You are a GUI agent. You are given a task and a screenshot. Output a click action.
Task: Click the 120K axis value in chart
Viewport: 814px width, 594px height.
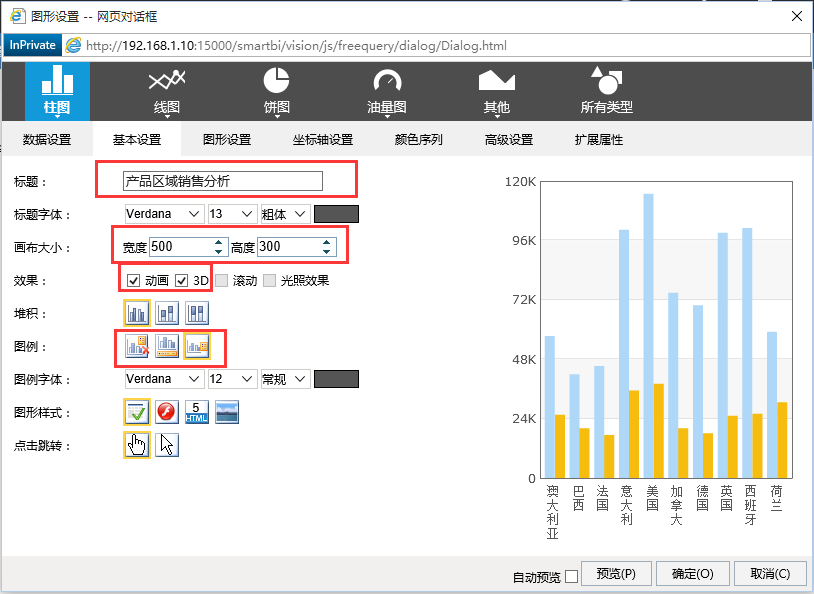tap(520, 181)
